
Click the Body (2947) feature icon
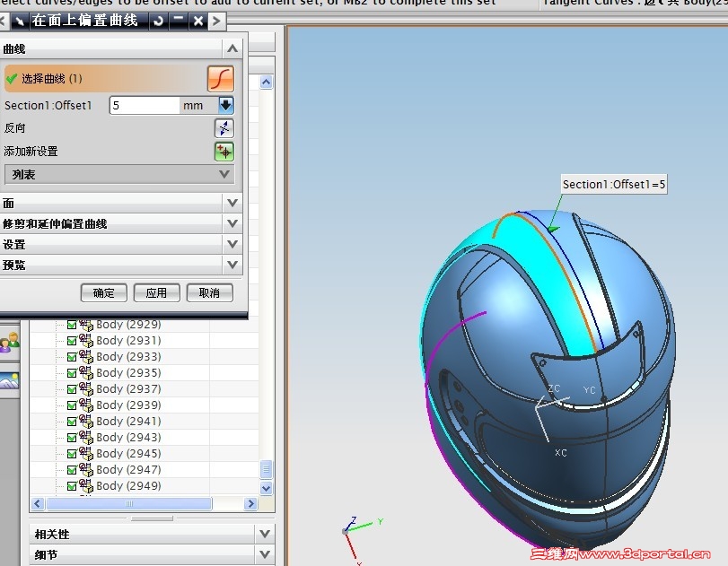86,469
